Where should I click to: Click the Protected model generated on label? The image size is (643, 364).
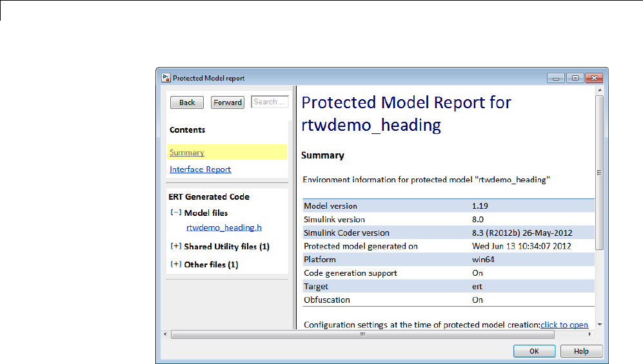pyautogui.click(x=361, y=246)
